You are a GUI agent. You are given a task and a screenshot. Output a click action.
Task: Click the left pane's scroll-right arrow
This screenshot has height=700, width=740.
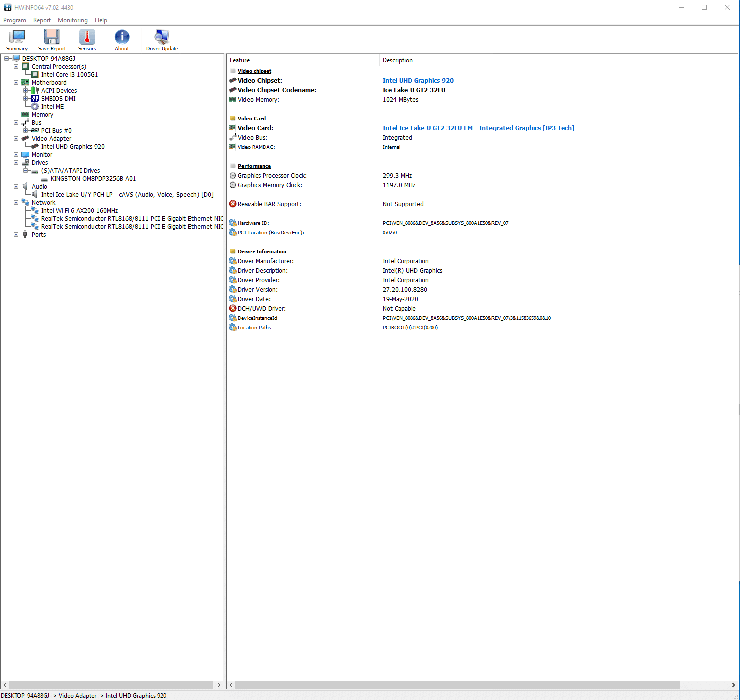click(219, 685)
